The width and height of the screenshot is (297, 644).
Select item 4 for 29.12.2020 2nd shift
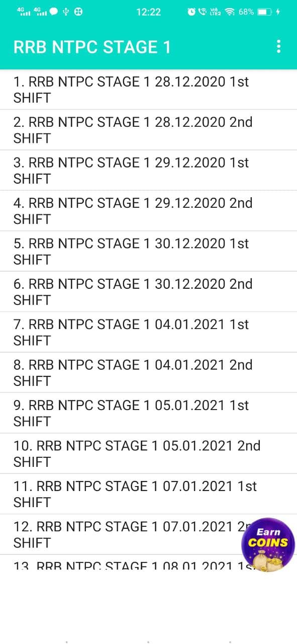tap(148, 211)
